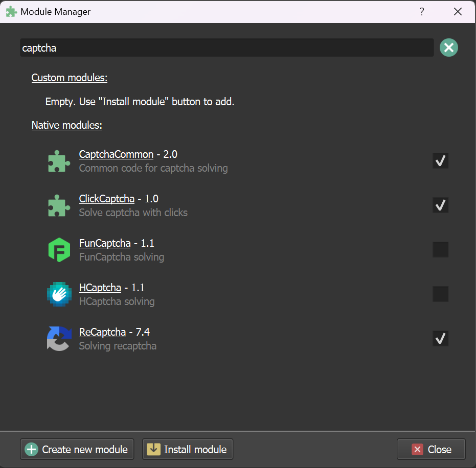
Task: Click the search field containing captcha
Action: pos(226,48)
